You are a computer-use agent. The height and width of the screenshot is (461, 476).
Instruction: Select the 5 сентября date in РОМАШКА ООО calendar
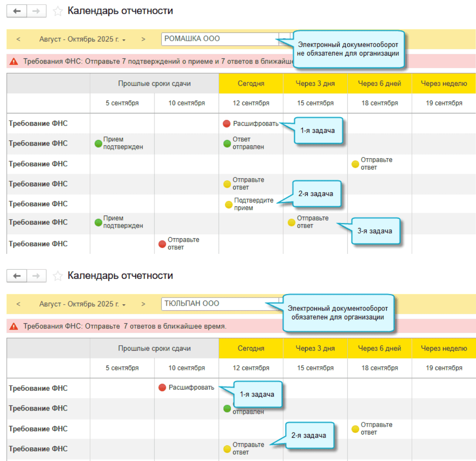[x=122, y=103]
